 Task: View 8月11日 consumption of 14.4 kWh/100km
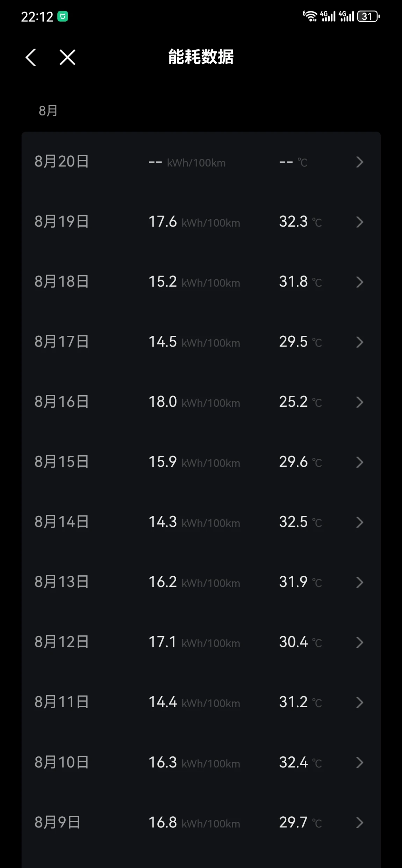[x=194, y=702]
